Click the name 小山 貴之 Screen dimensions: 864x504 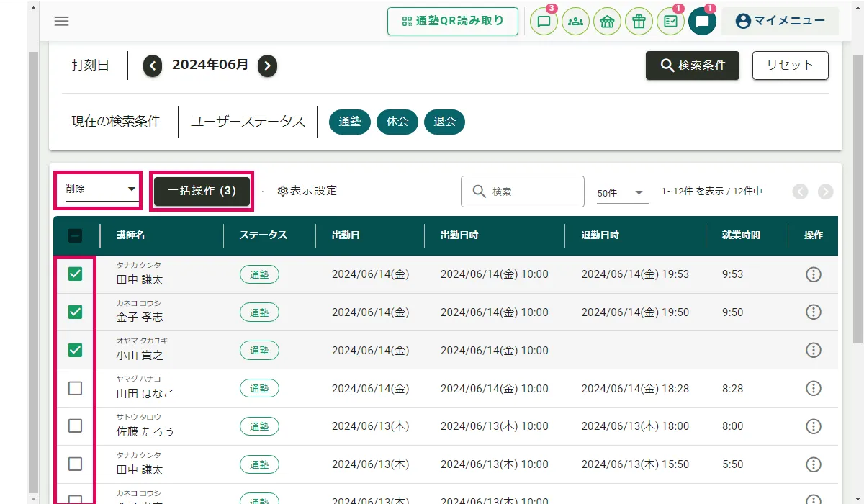[140, 355]
